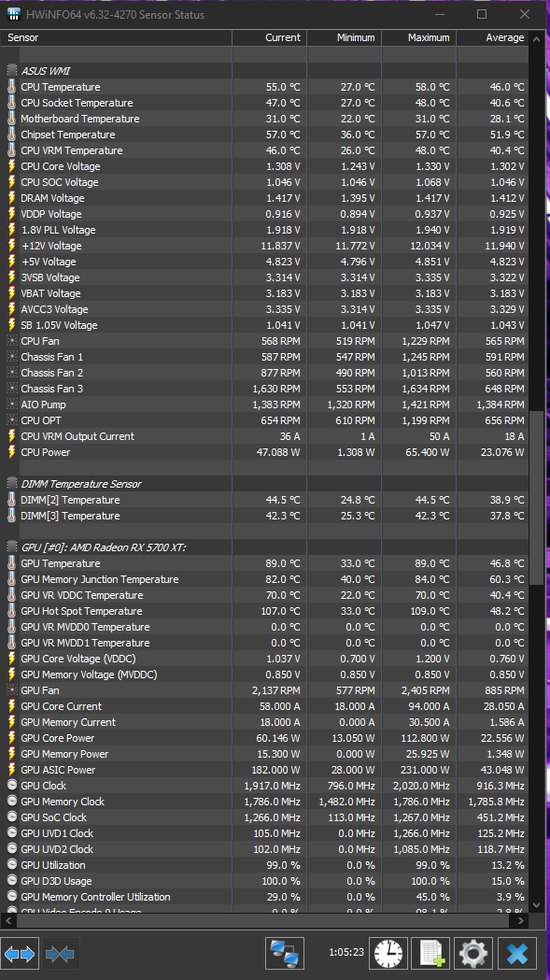Click the circle icon beside GPU D3D Usage
This screenshot has height=980, width=550.
coord(12,881)
